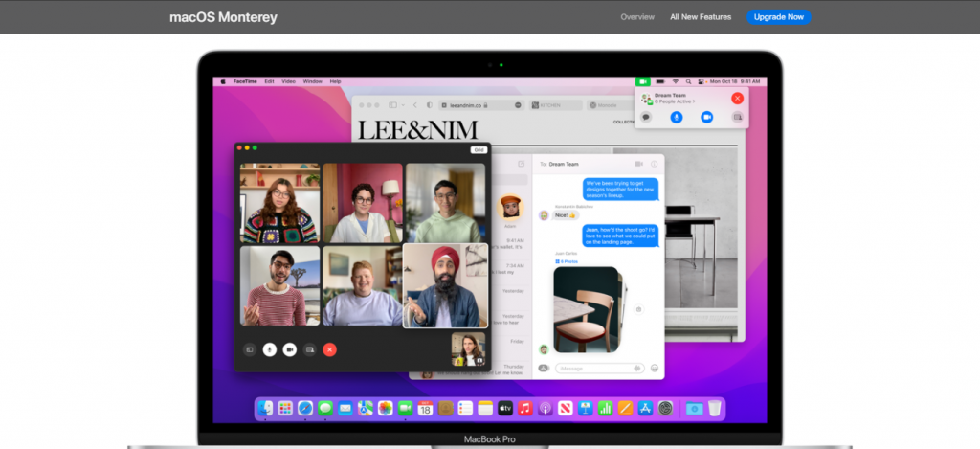980x449 pixels.
Task: Open the Edit menu
Action: [269, 81]
